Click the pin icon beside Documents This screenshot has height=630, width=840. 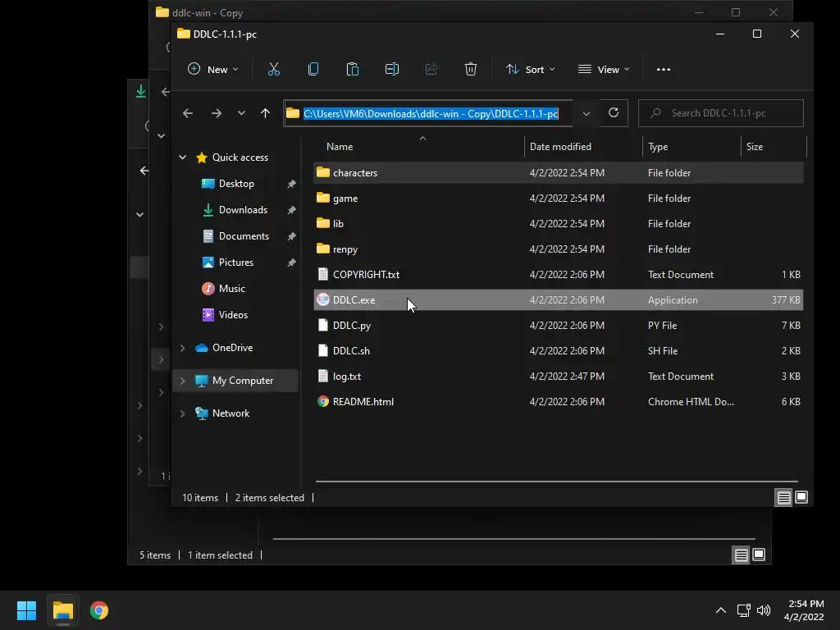[291, 236]
